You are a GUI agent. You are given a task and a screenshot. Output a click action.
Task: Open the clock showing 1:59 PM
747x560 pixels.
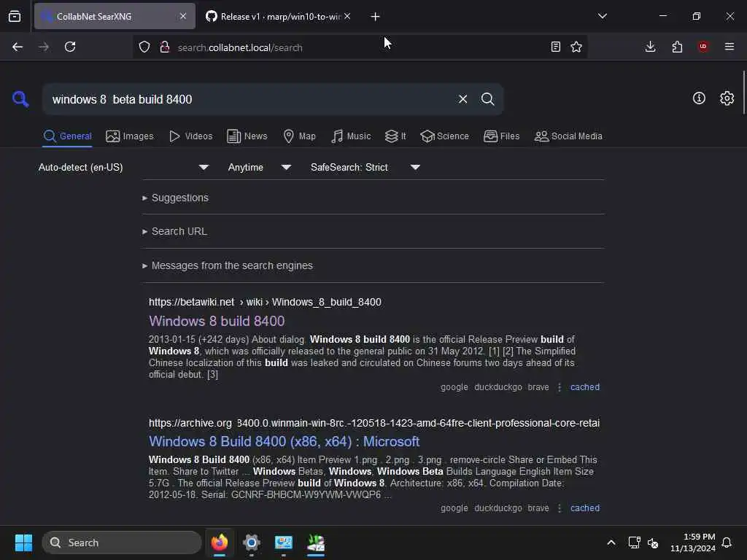pyautogui.click(x=693, y=542)
